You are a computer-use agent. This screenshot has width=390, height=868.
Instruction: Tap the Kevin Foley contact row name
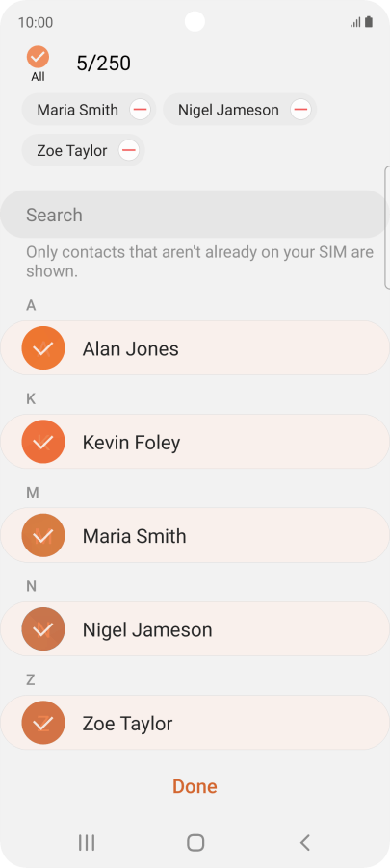coord(131,443)
